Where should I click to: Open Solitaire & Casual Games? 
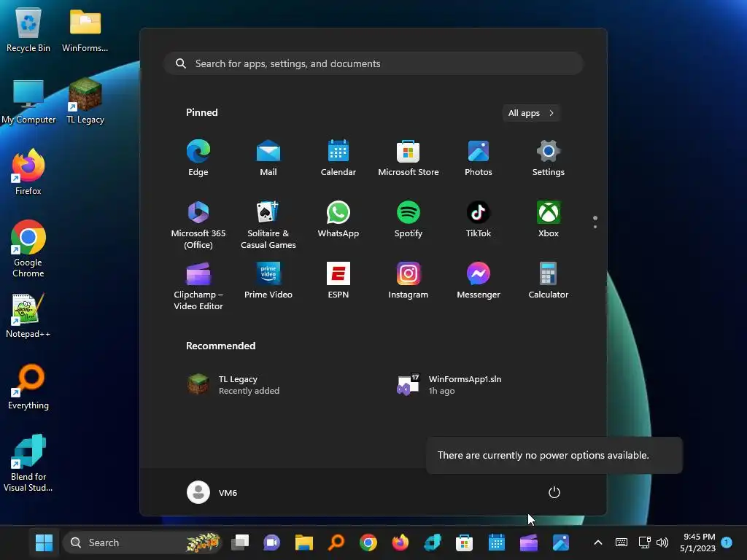(x=268, y=225)
